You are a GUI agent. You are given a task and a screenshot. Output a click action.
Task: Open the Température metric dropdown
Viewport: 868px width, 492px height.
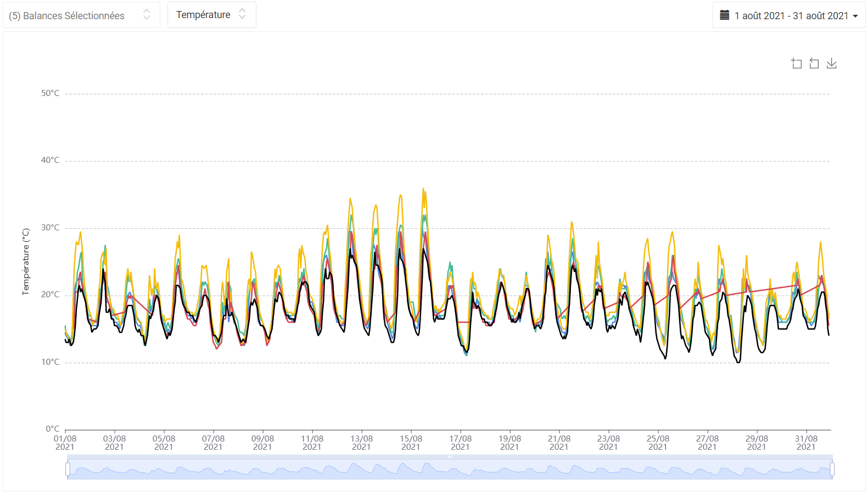click(x=211, y=15)
